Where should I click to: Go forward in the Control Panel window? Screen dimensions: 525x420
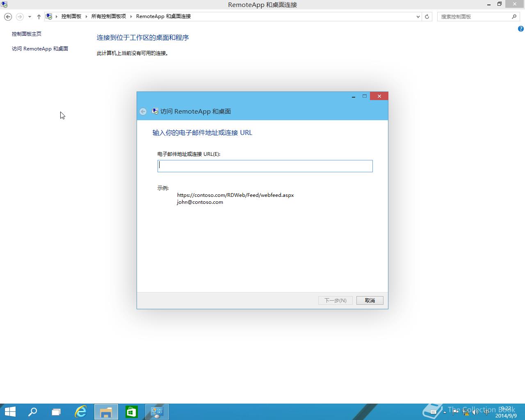tap(20, 17)
